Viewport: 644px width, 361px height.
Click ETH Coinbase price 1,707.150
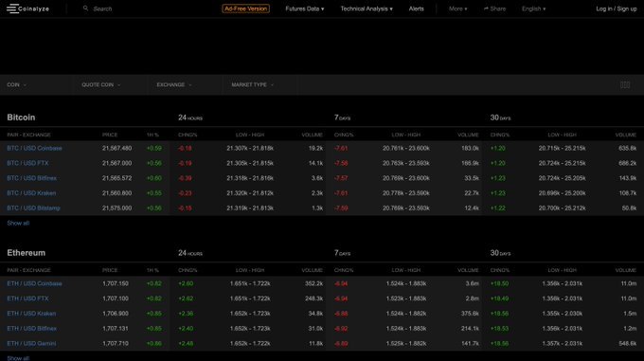click(116, 284)
